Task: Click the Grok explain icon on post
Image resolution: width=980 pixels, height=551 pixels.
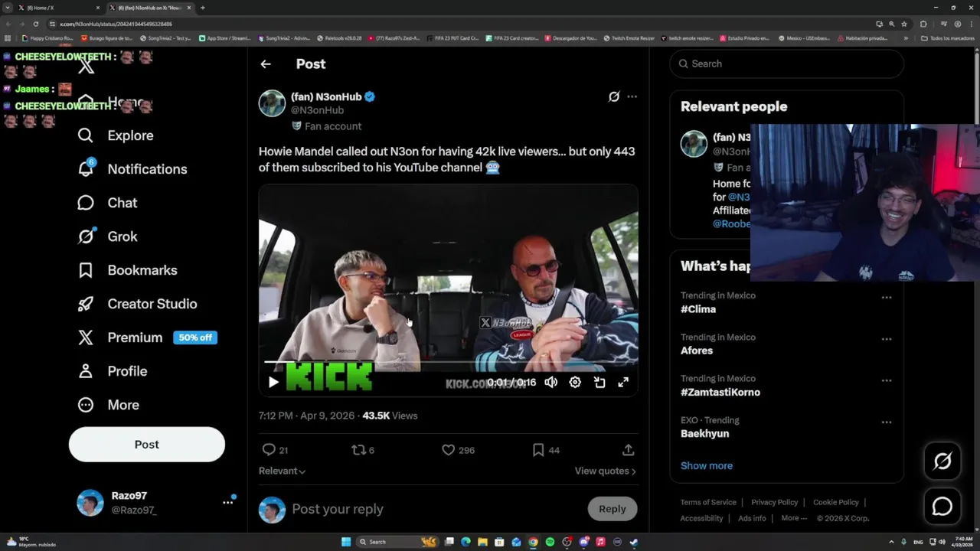Action: 614,96
